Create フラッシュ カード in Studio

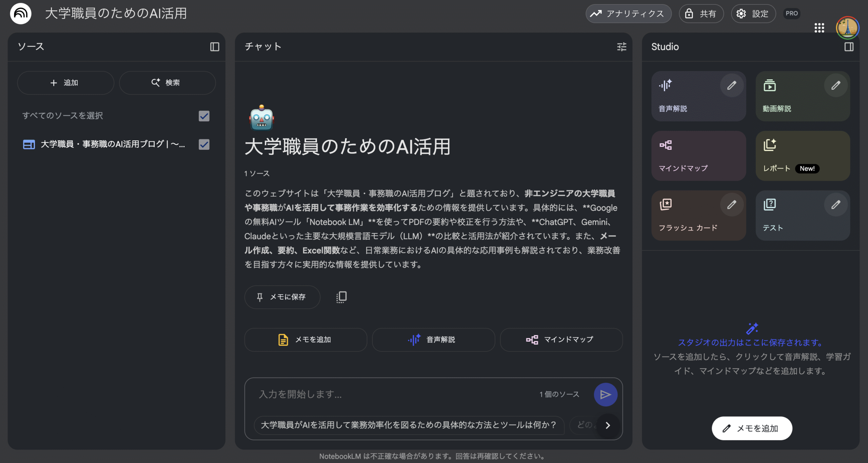tap(698, 216)
